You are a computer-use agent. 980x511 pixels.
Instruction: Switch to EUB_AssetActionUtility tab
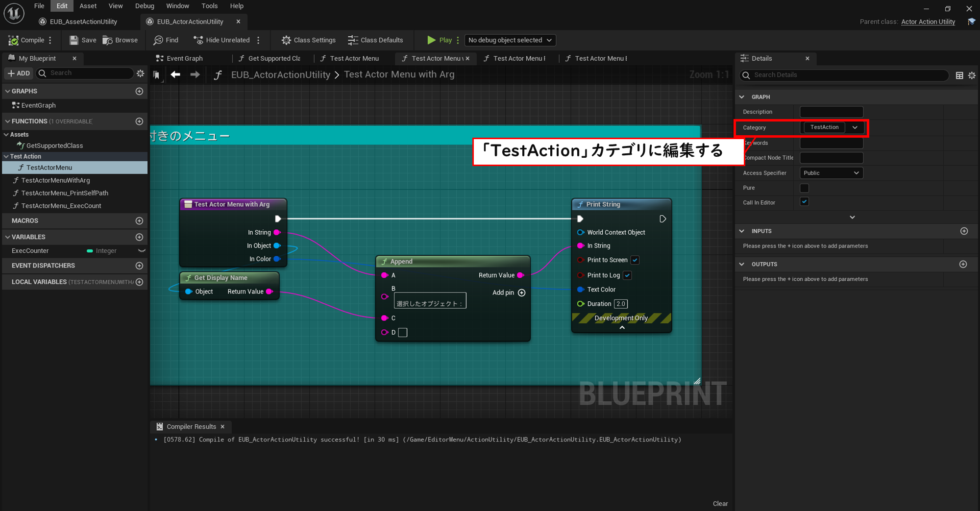pyautogui.click(x=78, y=22)
